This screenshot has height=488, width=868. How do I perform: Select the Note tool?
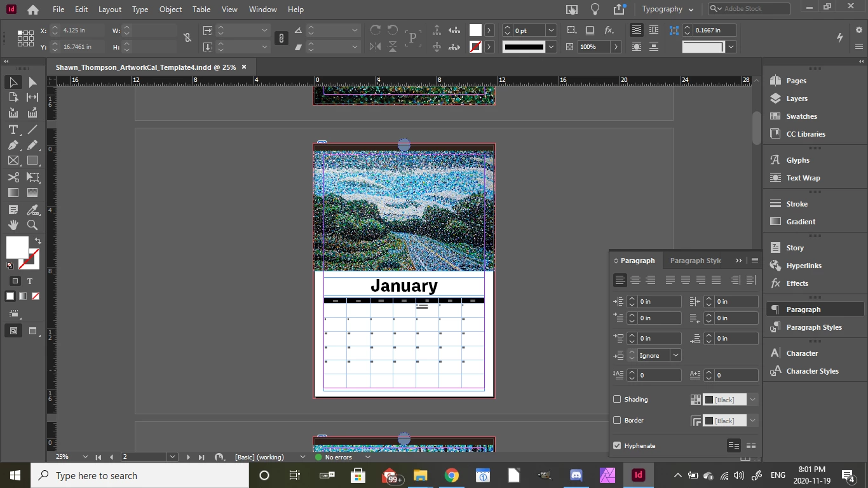point(13,210)
